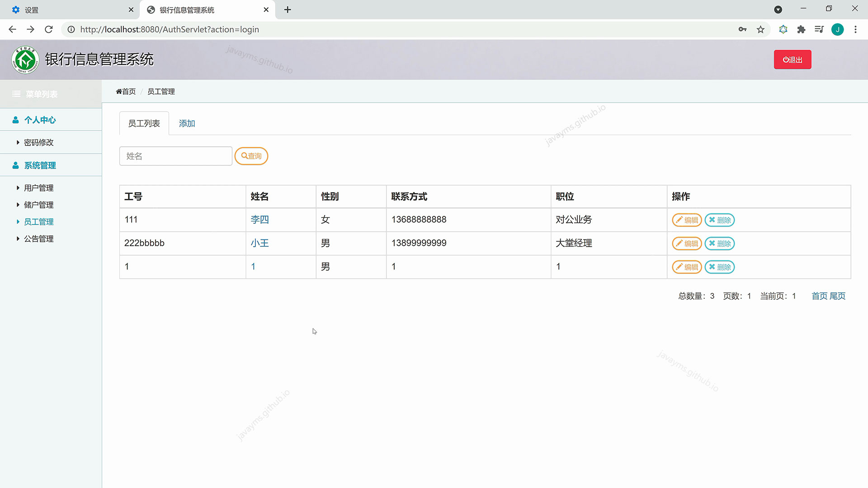Image resolution: width=868 pixels, height=488 pixels.
Task: Click the 查询 search button
Action: tap(251, 156)
